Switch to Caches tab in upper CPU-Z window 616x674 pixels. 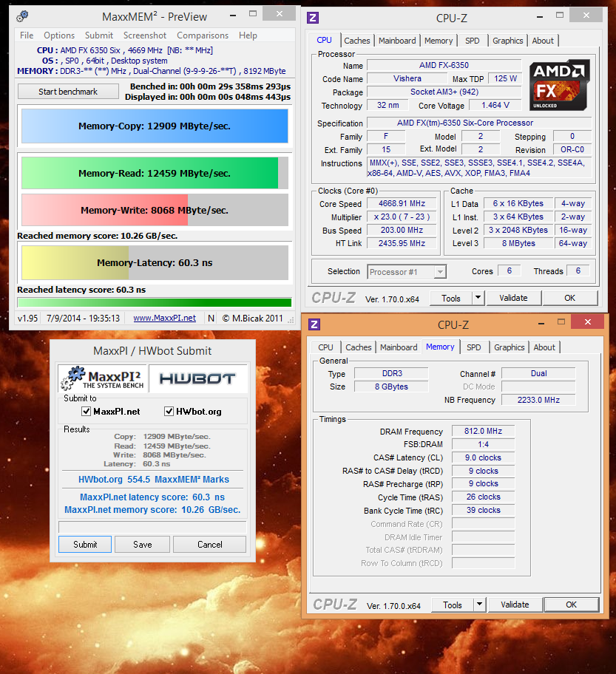357,41
